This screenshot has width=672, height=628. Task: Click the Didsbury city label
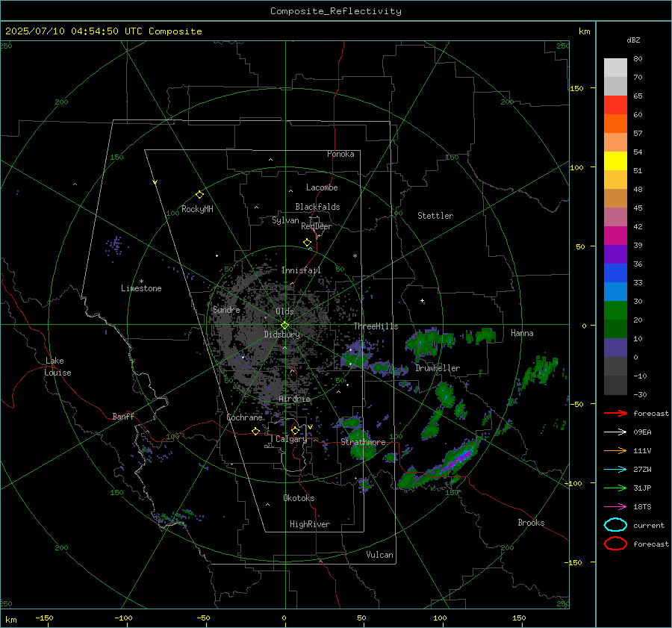(282, 335)
